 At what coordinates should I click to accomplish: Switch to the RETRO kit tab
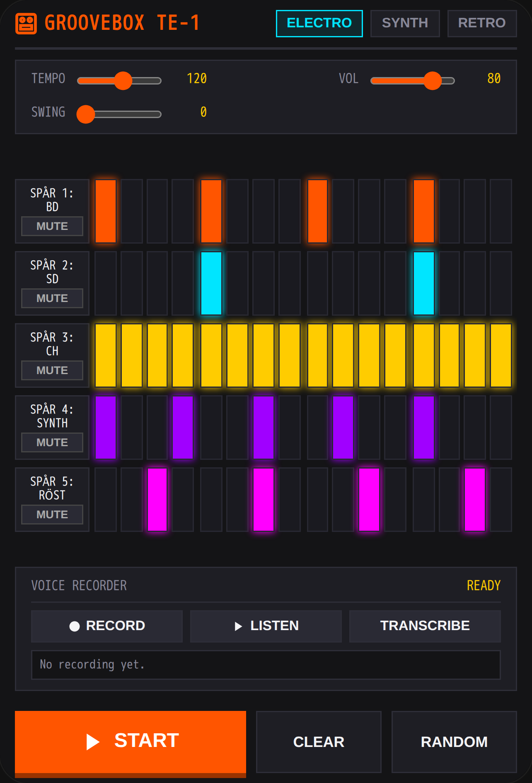[482, 23]
